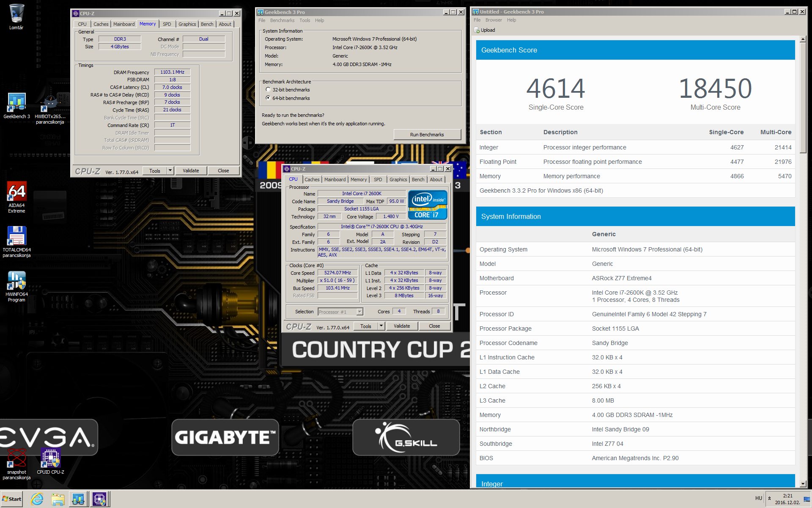Click multi-core score 18450
Viewport: 812px width, 508px height.
pos(715,88)
